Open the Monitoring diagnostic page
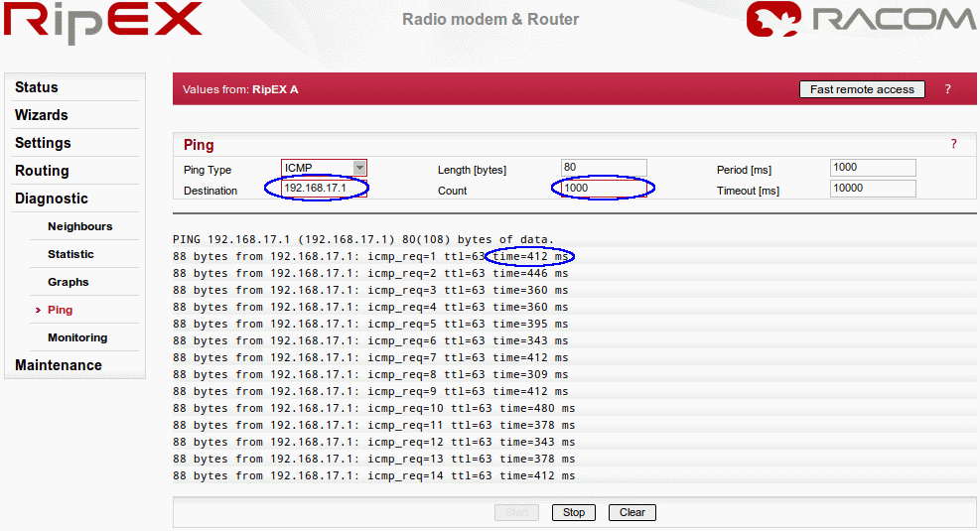Image resolution: width=980 pixels, height=531 pixels. coord(77,337)
